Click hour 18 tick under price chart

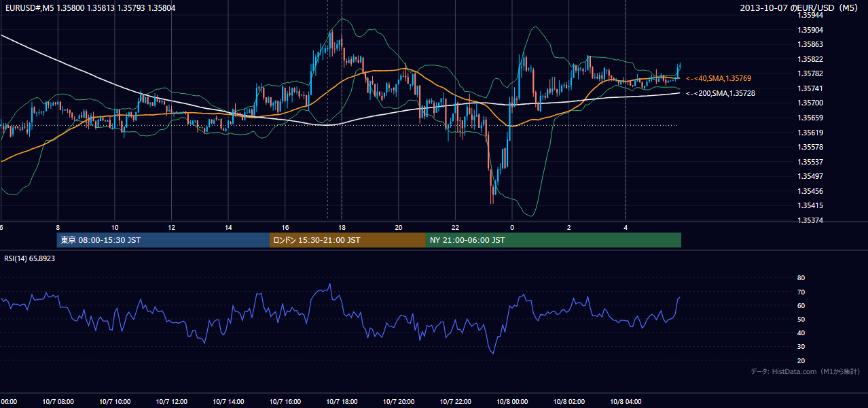[342, 227]
